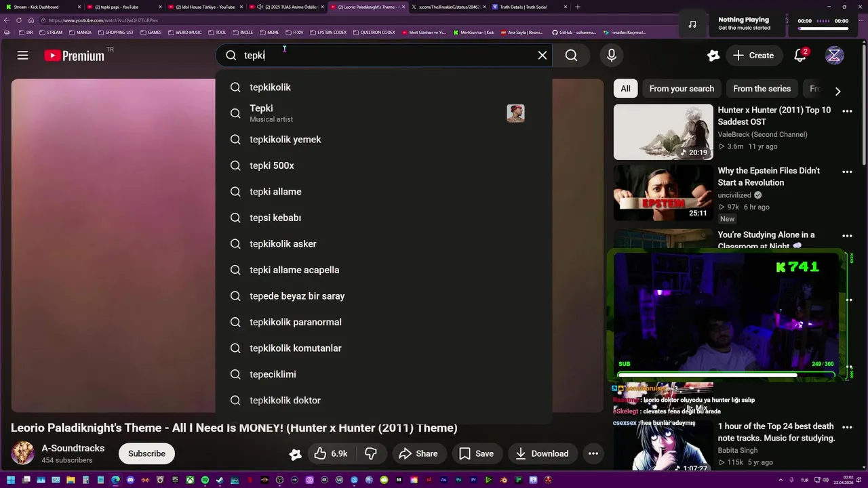
Task: Pick suggestion tepki allame
Action: [x=383, y=192]
